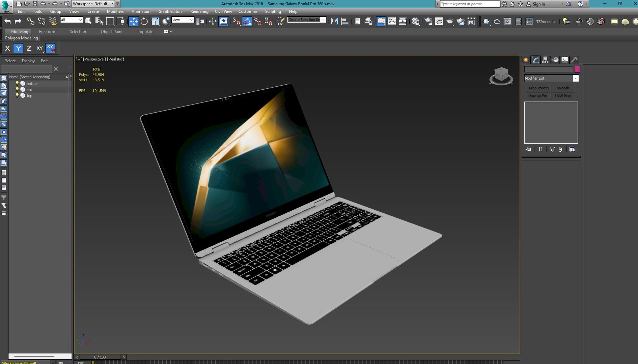Viewport: 638px width, 364px height.
Task: Open the Rendering menu
Action: (199, 11)
